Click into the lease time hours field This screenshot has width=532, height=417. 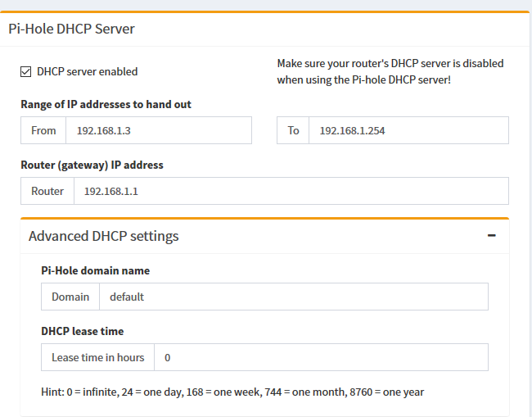(x=321, y=357)
